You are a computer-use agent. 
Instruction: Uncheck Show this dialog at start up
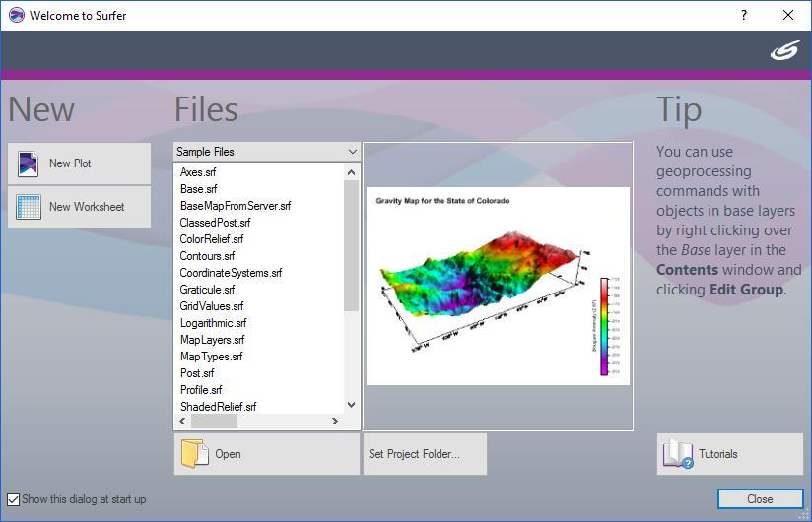click(x=14, y=499)
